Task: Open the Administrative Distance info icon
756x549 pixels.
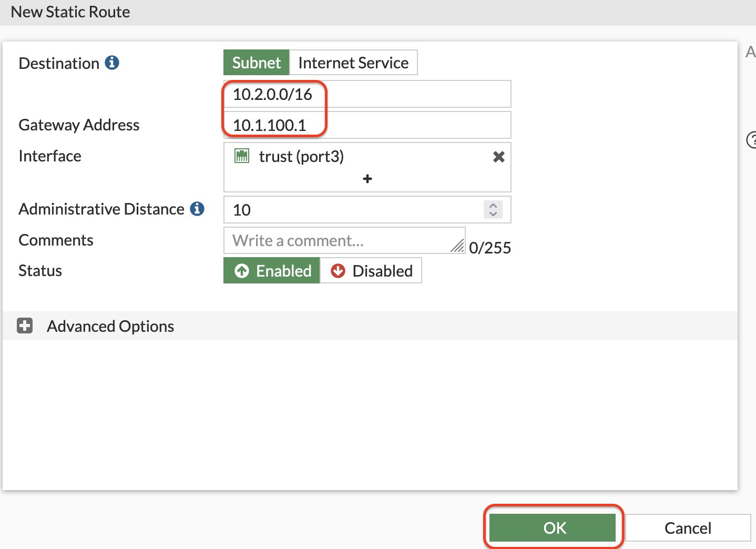Action: tap(197, 209)
